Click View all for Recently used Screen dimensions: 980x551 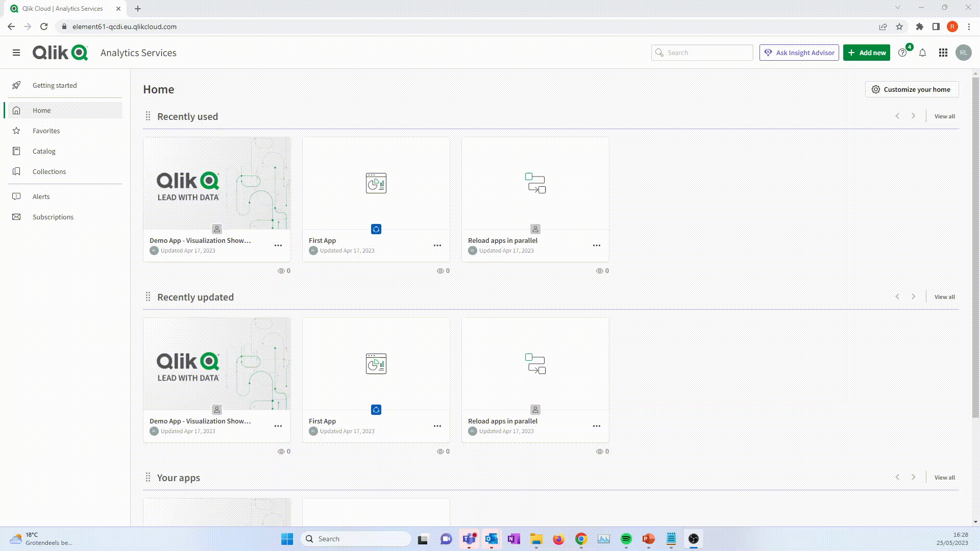(x=944, y=116)
